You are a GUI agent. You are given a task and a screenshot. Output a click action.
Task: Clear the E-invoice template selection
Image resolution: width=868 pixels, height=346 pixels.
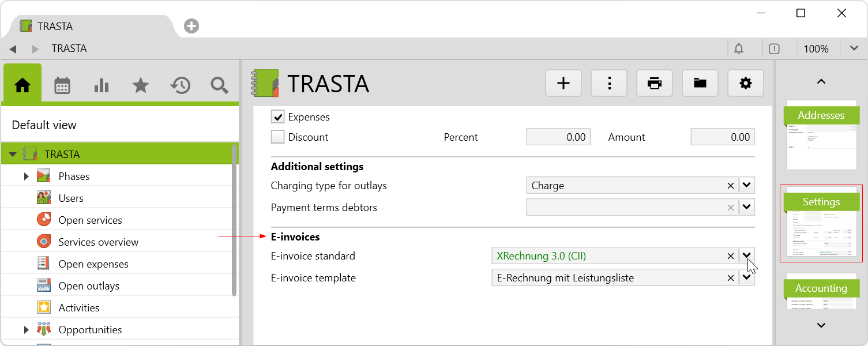pos(731,278)
